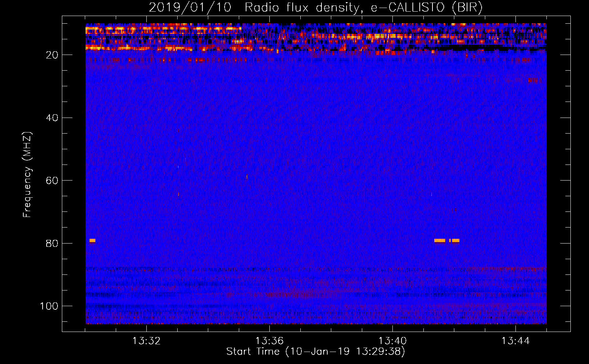
Task: Click the 13:32 time tick label
Action: [x=146, y=341]
